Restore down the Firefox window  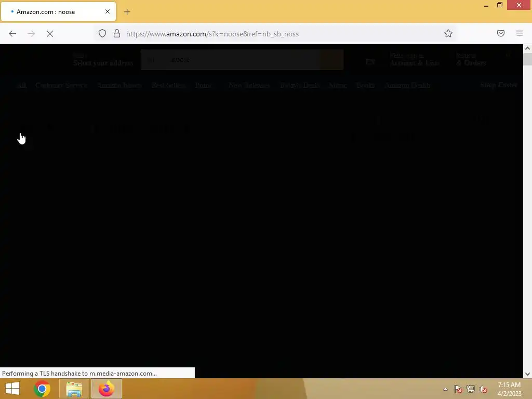[x=500, y=5]
